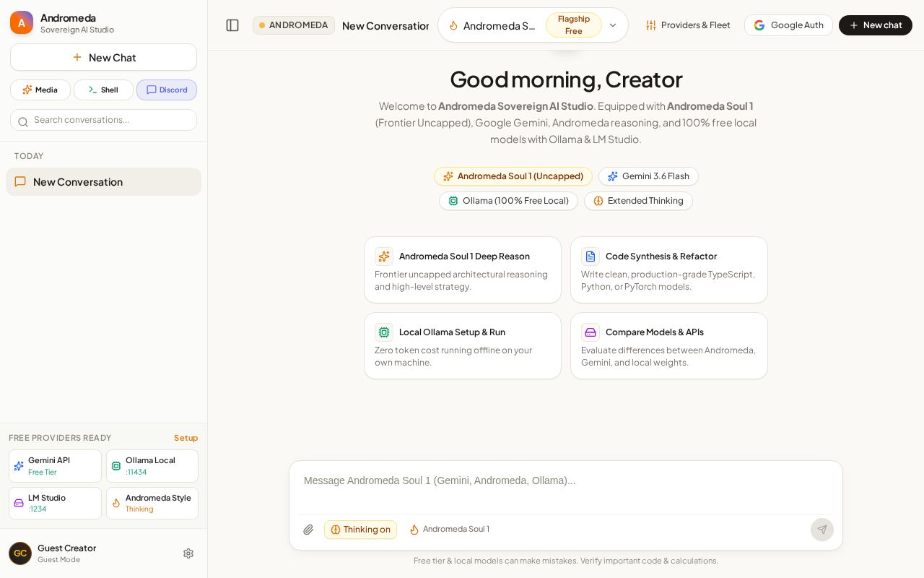Click the Google logo icon
Image resolution: width=924 pixels, height=578 pixels.
(759, 25)
